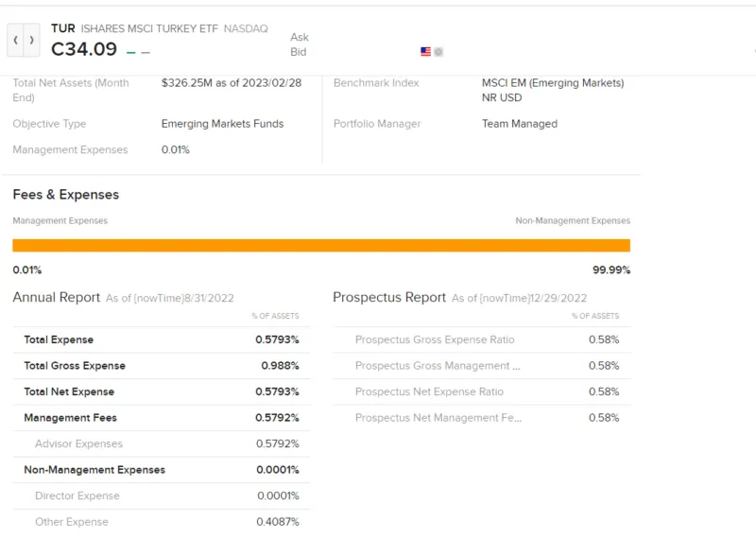Image resolution: width=756 pixels, height=555 pixels.
Task: Click the US flag market icon
Action: pos(425,52)
